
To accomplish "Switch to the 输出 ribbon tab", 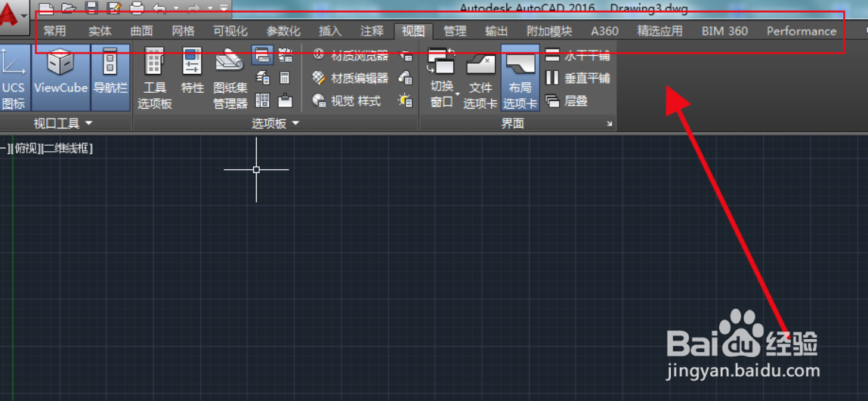I will point(496,31).
